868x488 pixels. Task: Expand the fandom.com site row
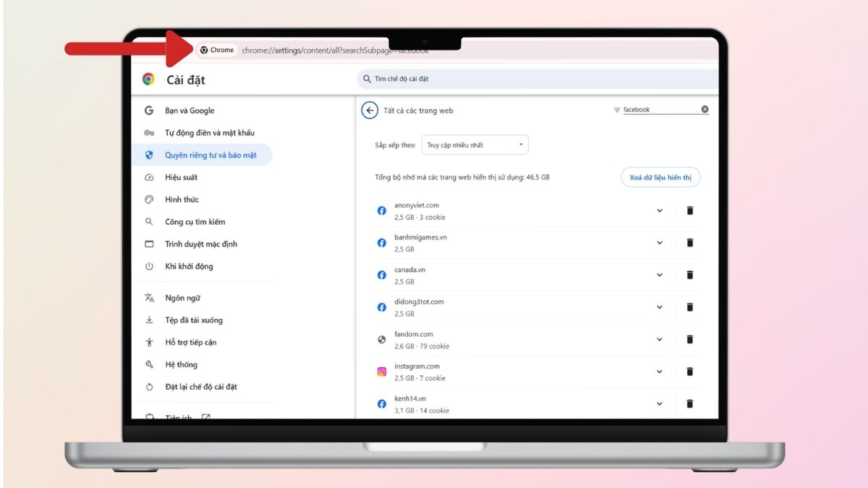click(659, 339)
